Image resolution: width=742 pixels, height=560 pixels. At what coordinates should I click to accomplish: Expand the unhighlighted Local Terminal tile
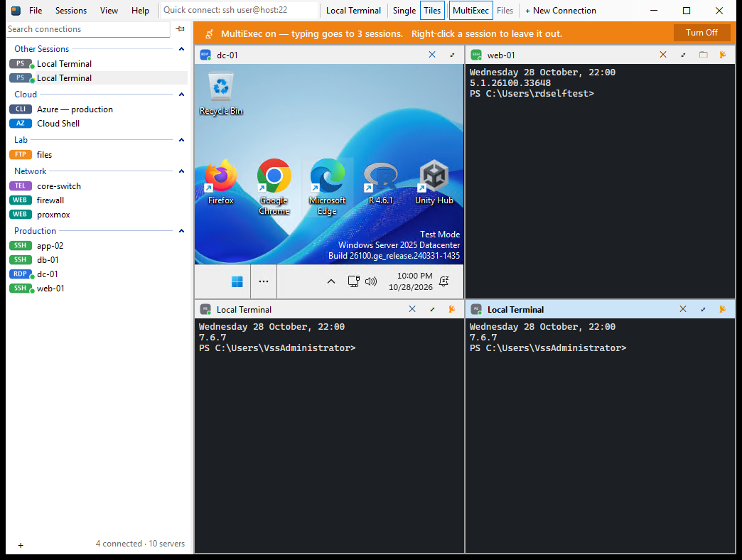433,310
